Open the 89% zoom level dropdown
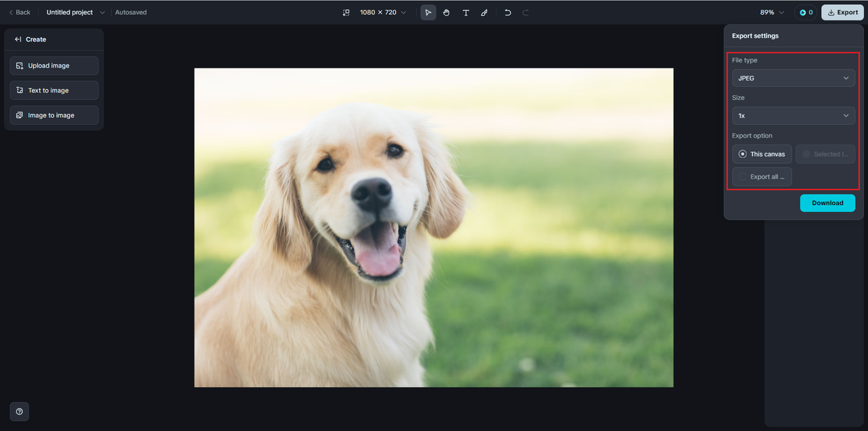The width and height of the screenshot is (868, 431). tap(772, 12)
